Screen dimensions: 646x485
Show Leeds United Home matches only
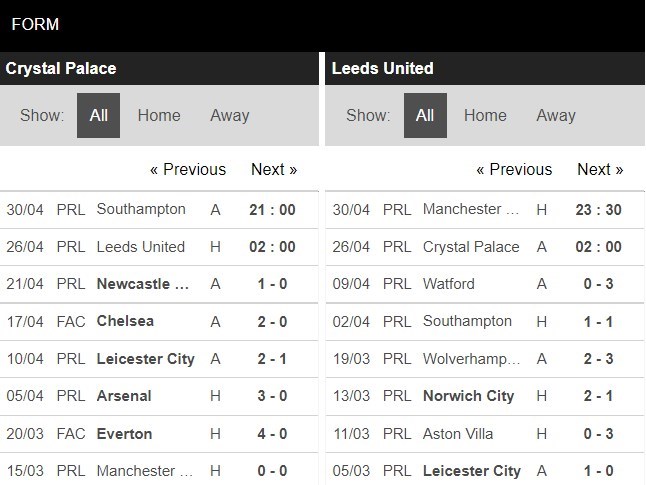485,115
